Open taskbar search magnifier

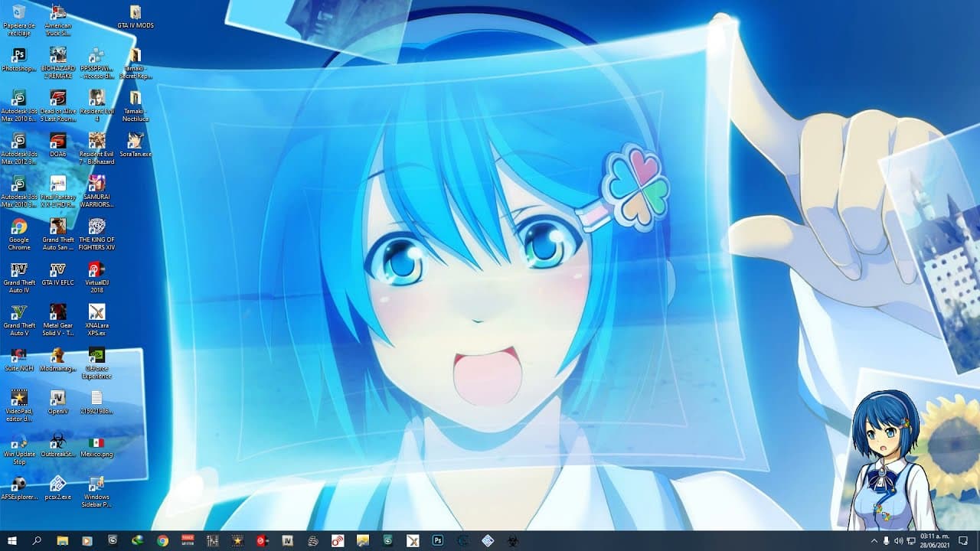pos(37,540)
